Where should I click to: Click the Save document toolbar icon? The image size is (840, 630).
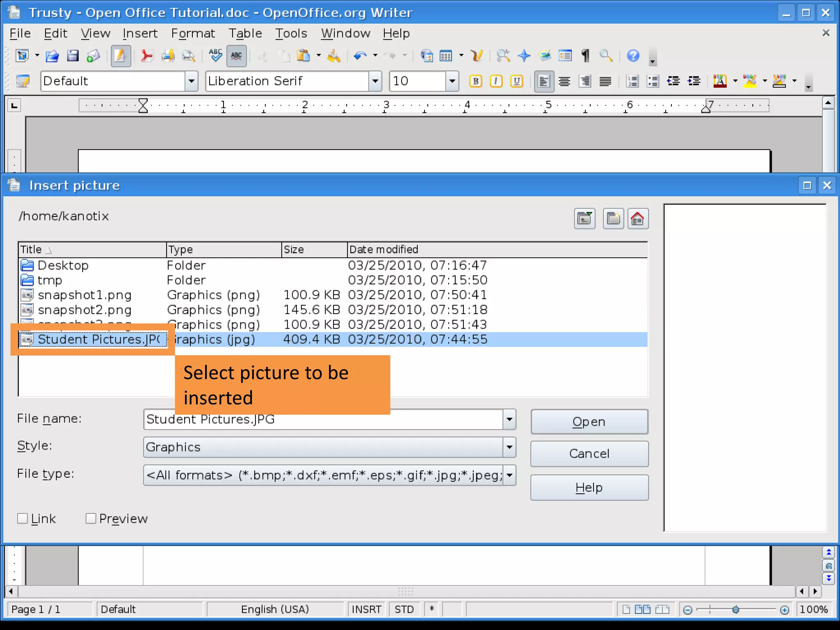[x=73, y=56]
